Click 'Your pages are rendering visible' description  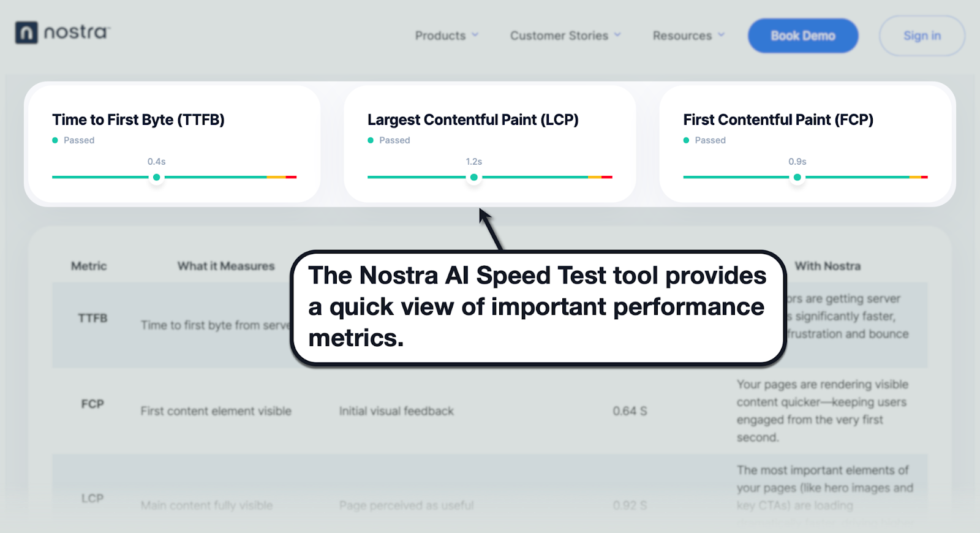click(823, 410)
